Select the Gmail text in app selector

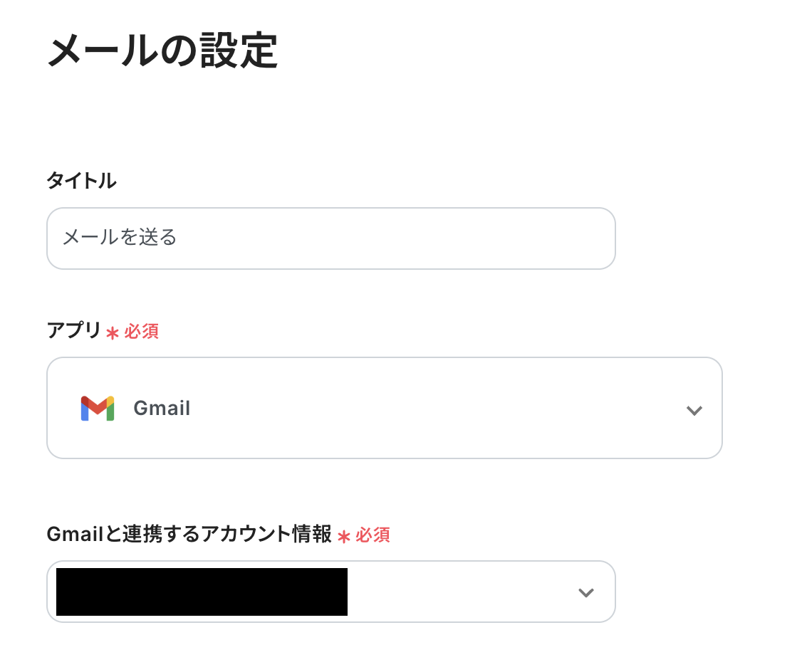point(162,409)
